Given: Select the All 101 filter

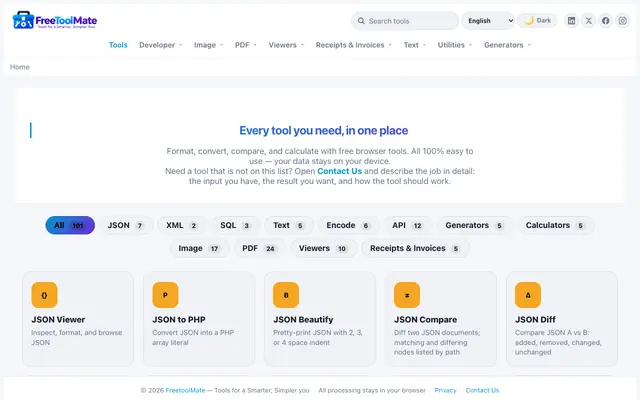Looking at the screenshot, I should 70,225.
